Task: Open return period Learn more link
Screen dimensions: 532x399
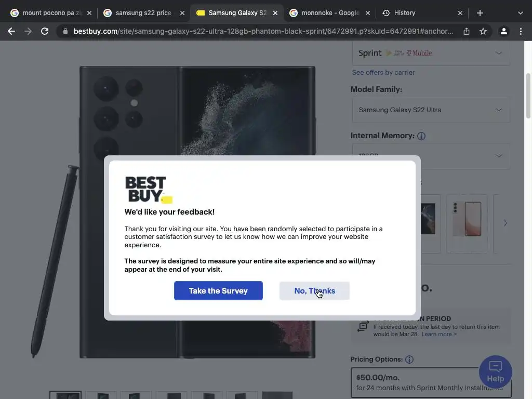Action: [439, 334]
